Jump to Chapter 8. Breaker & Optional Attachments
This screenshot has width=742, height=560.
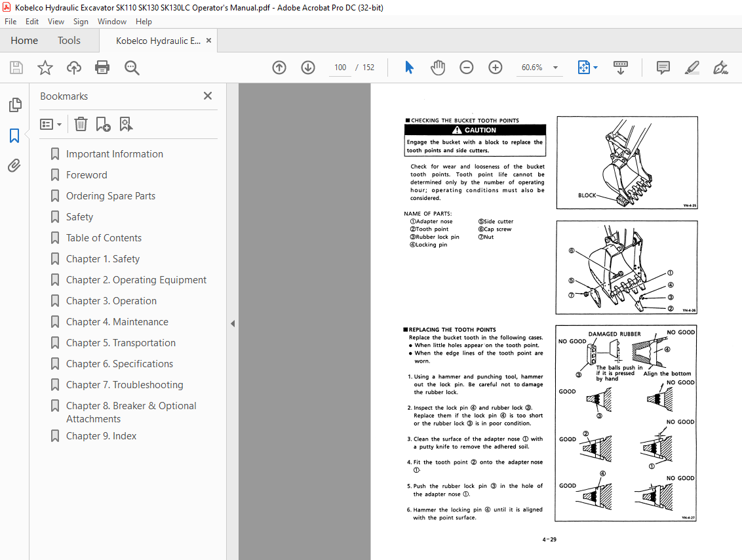pyautogui.click(x=131, y=412)
